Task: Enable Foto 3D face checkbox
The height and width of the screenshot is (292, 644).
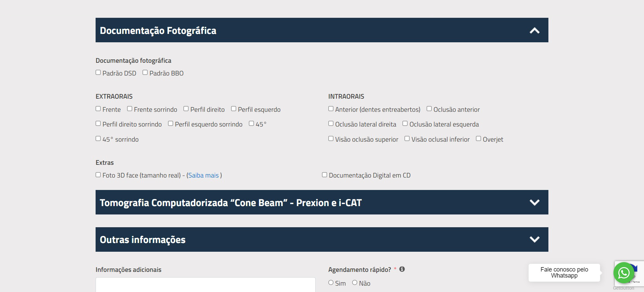Action: click(x=98, y=175)
